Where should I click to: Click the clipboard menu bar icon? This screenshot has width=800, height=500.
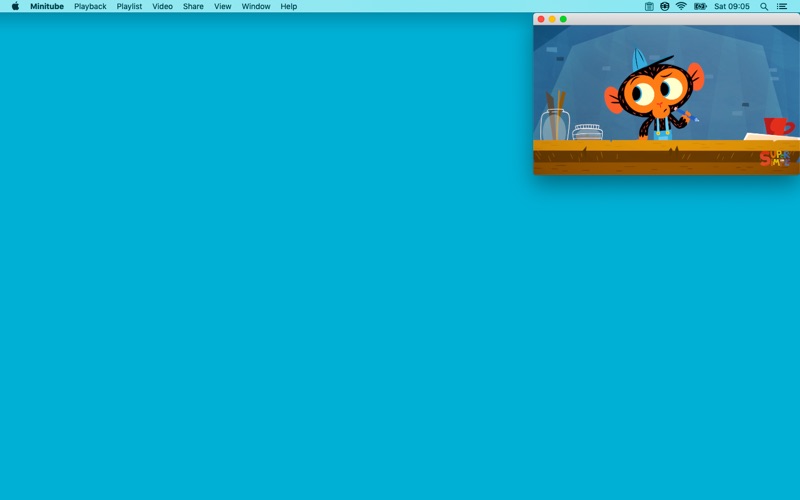tap(649, 6)
